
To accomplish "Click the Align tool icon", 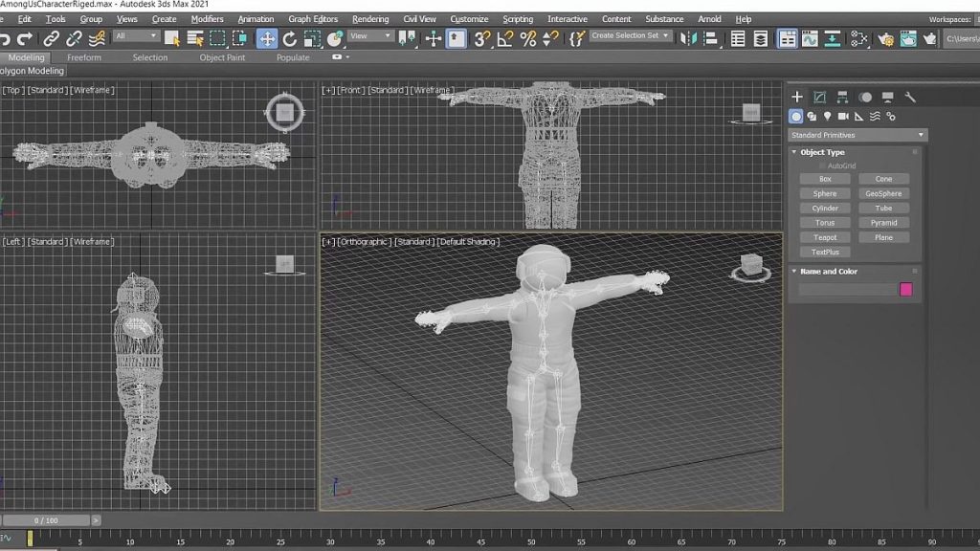I will tap(711, 39).
